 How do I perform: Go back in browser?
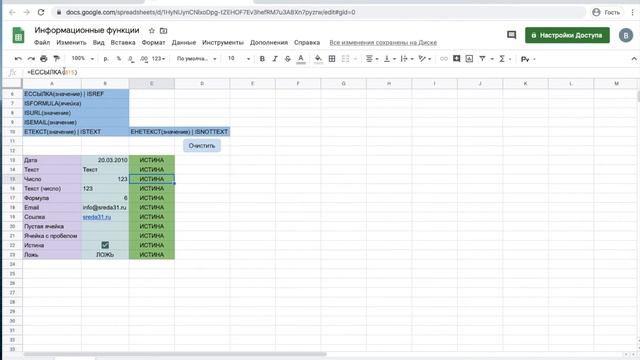tap(12, 12)
